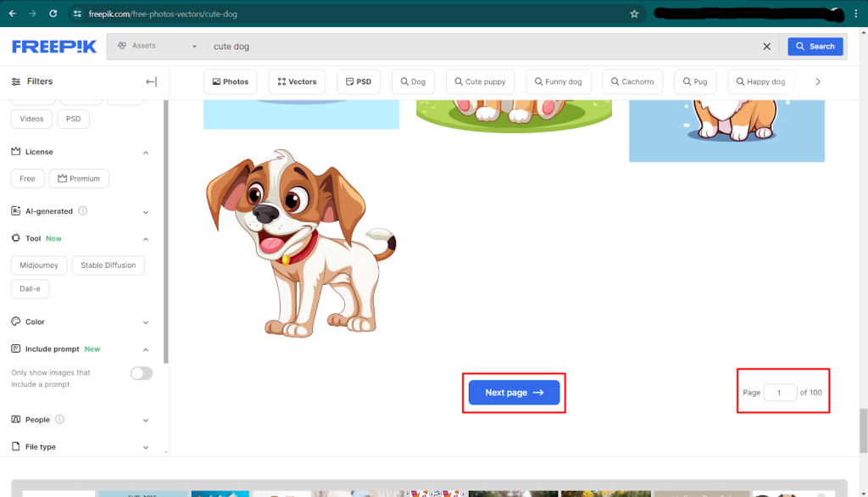Click the browser address bar URL
This screenshot has height=497, width=868.
[x=163, y=14]
